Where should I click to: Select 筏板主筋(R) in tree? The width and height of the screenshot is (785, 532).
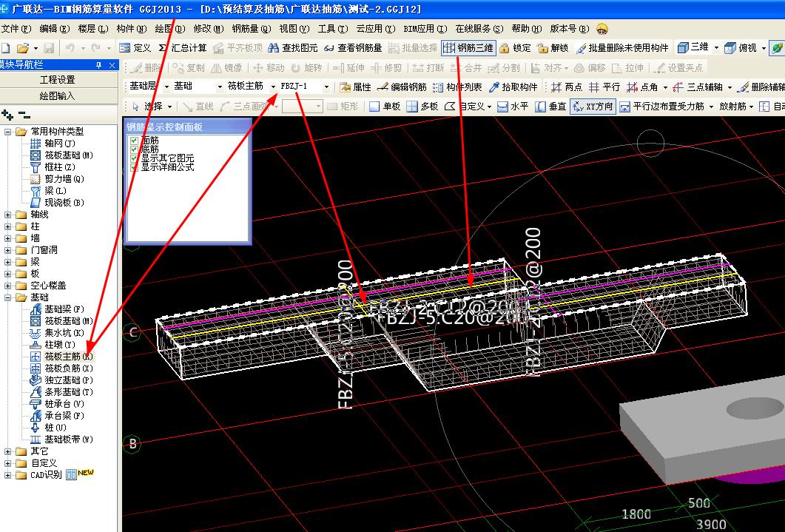pyautogui.click(x=61, y=357)
